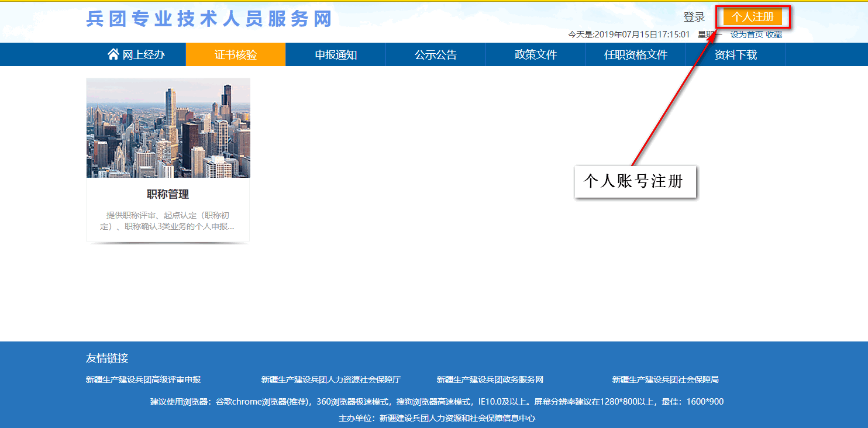Select 政策文件 in the navigation bar
868x428 pixels.
tap(535, 55)
